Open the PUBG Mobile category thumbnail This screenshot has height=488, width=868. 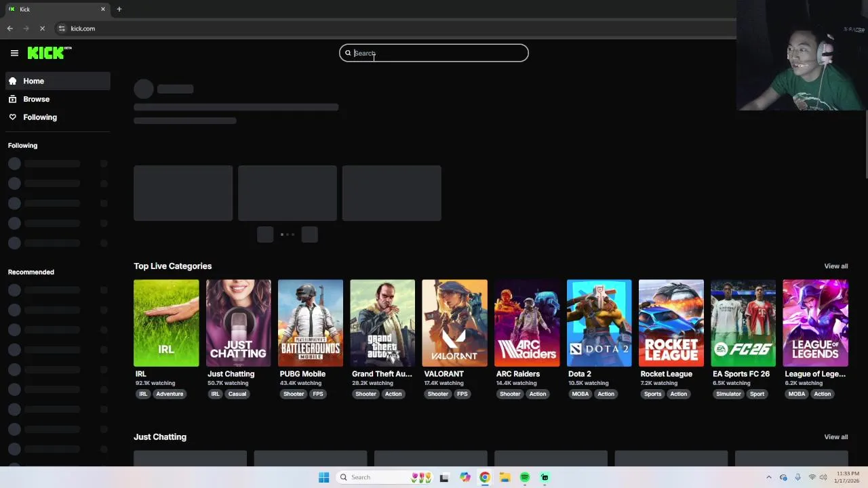click(x=311, y=323)
